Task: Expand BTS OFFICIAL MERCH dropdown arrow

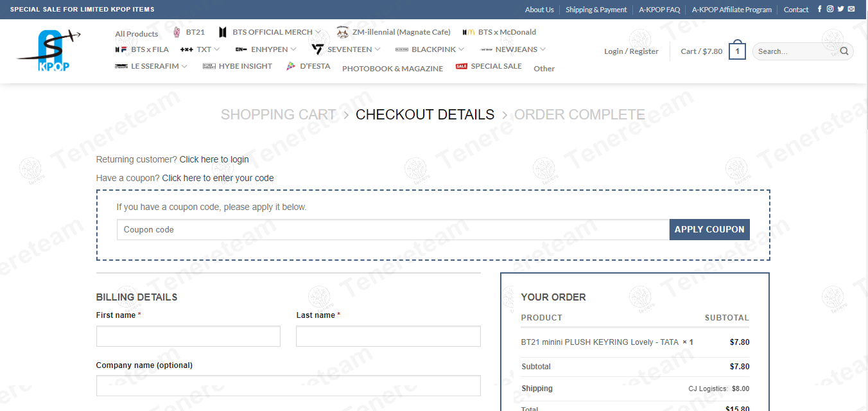Action: tap(318, 32)
